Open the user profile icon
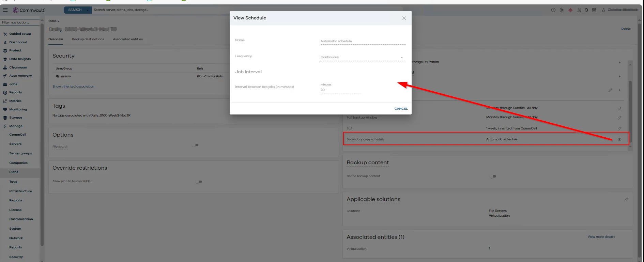Screen dimensions: 644x262 click(x=603, y=10)
